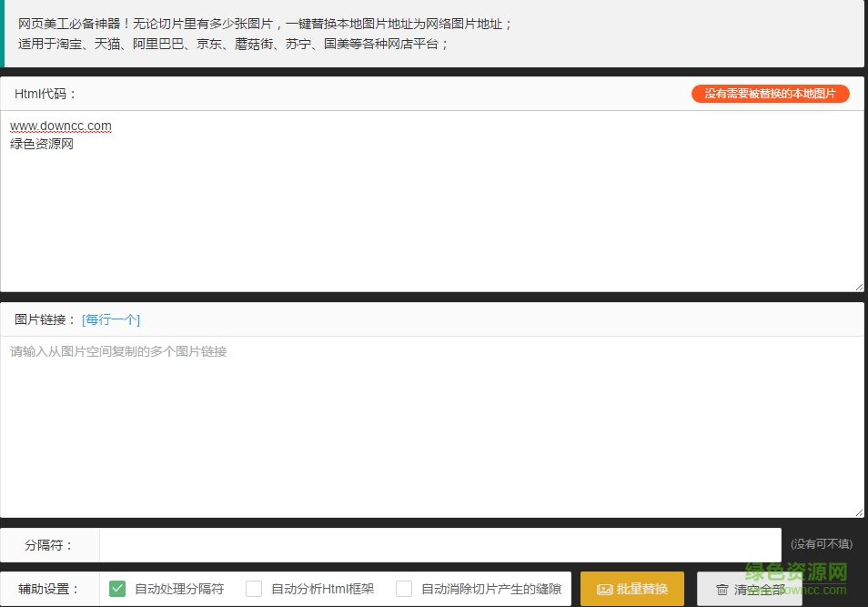This screenshot has width=868, height=607.
Task: Click the 分隔符 separator input field
Action: click(439, 545)
